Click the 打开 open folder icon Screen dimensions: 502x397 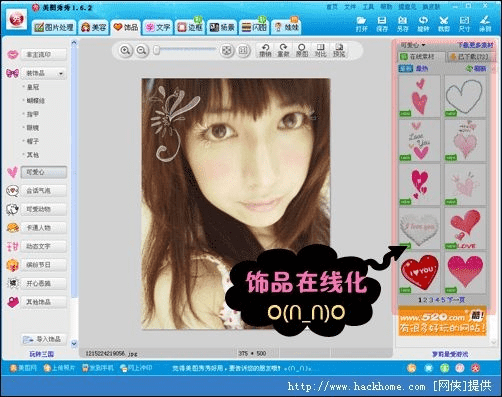361,24
